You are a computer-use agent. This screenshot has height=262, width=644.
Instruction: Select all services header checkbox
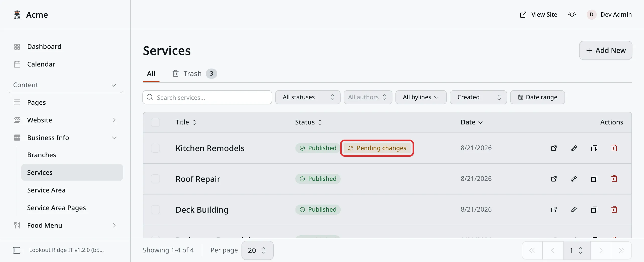click(x=155, y=122)
